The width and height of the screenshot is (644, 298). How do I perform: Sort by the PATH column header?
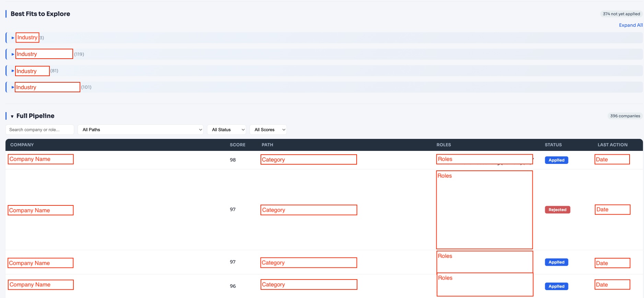pyautogui.click(x=267, y=145)
